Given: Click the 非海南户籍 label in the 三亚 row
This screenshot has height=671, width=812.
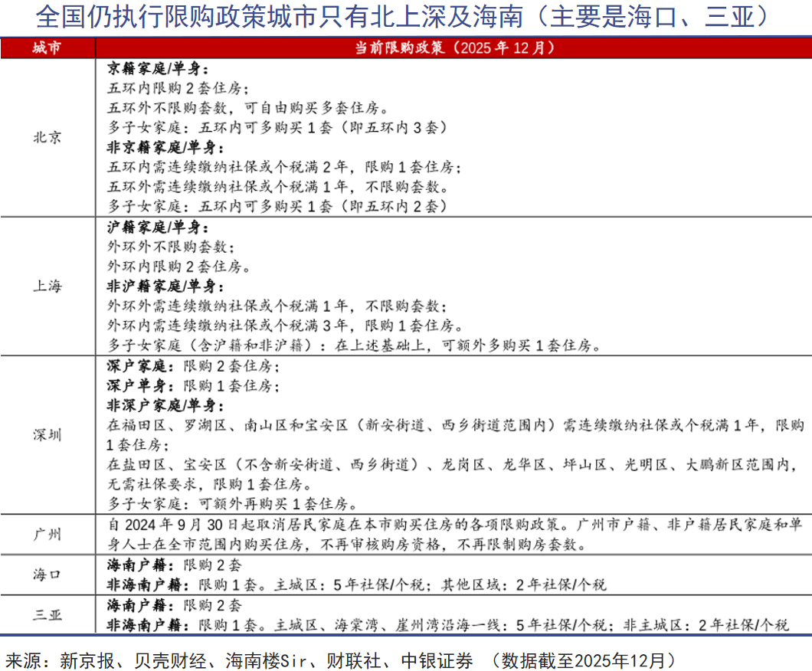Looking at the screenshot, I should point(148,625).
